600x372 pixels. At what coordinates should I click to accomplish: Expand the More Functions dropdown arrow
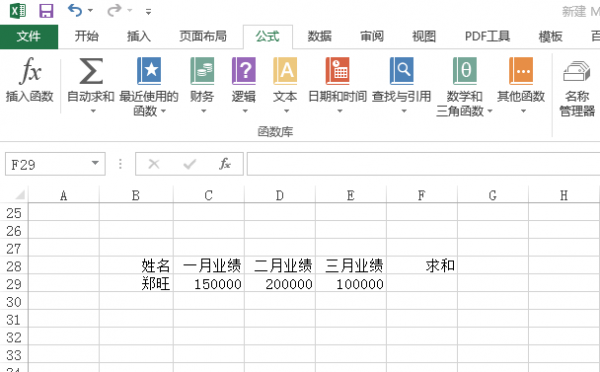[x=523, y=111]
